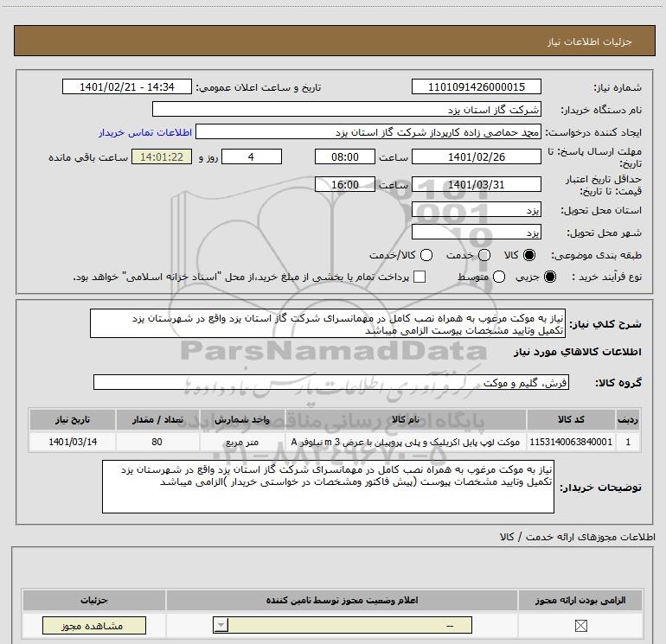Click the delivery city field
Screen dimensions: 666x644
[x=476, y=233]
